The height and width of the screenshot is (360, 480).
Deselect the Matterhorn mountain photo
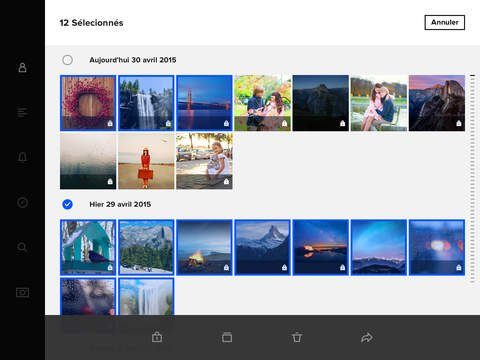click(262, 247)
